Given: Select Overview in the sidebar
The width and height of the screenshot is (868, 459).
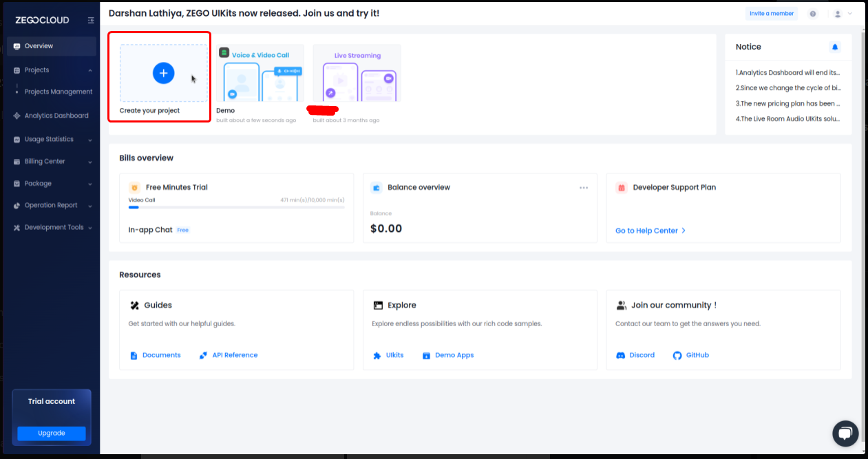Looking at the screenshot, I should tap(39, 46).
